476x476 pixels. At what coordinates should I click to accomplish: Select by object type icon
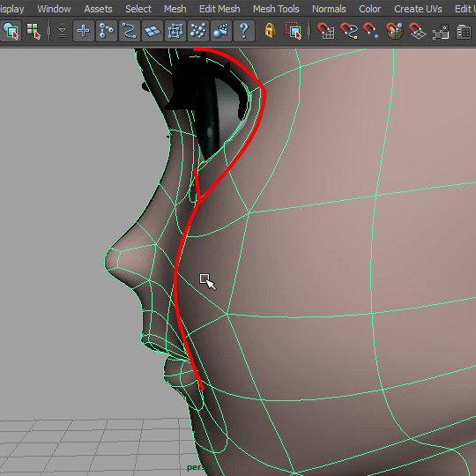tap(11, 31)
